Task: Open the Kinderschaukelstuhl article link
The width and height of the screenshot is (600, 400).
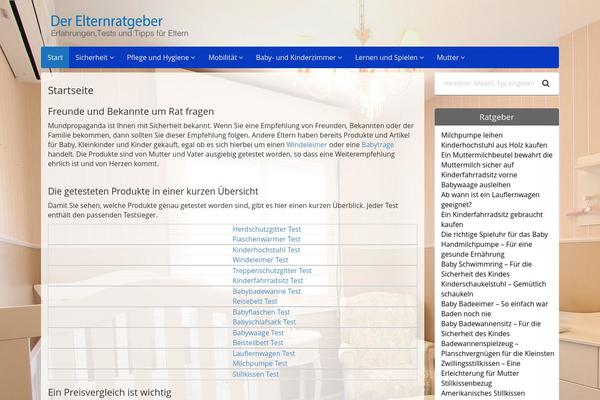Action: click(x=493, y=289)
